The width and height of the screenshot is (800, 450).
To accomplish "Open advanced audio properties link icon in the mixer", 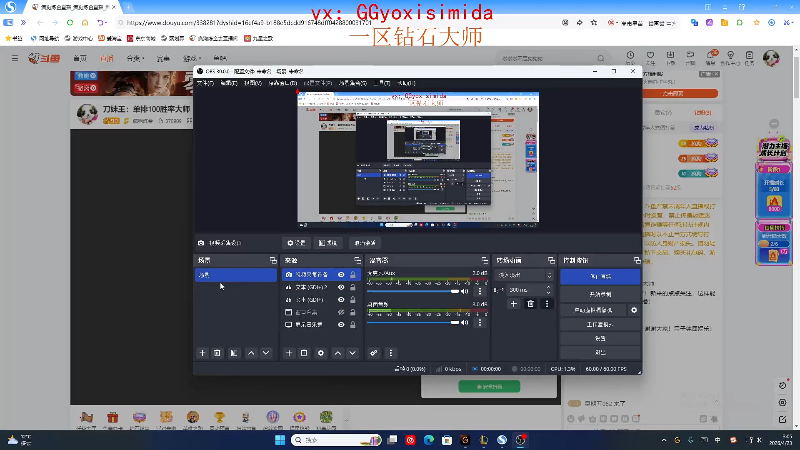I will (x=374, y=353).
